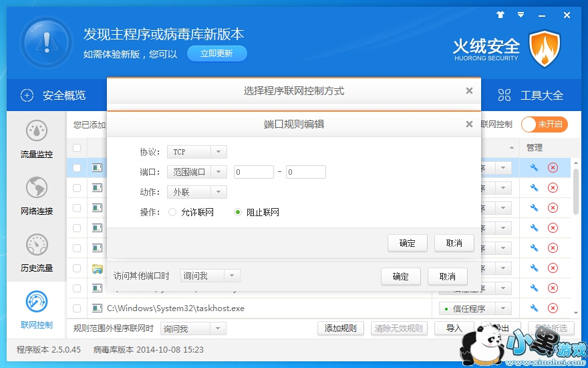This screenshot has width=588, height=368.
Task: Select the 阻止联网 radio option
Action: click(238, 213)
